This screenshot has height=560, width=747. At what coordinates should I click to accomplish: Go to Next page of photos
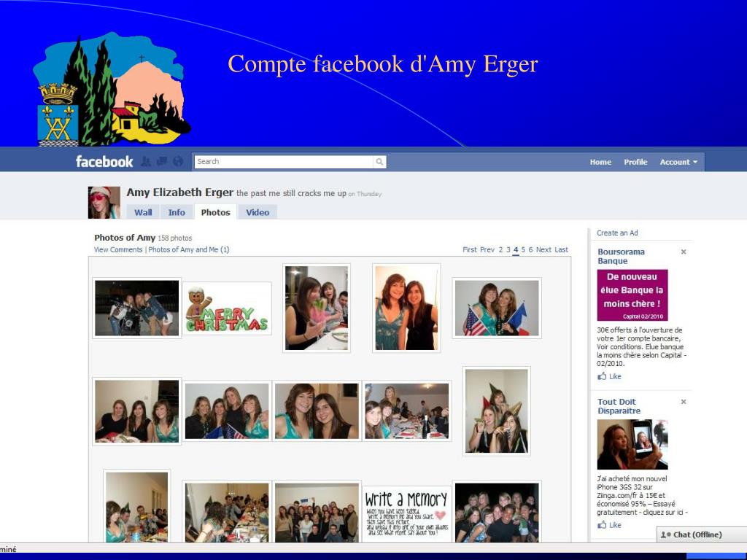tap(543, 249)
